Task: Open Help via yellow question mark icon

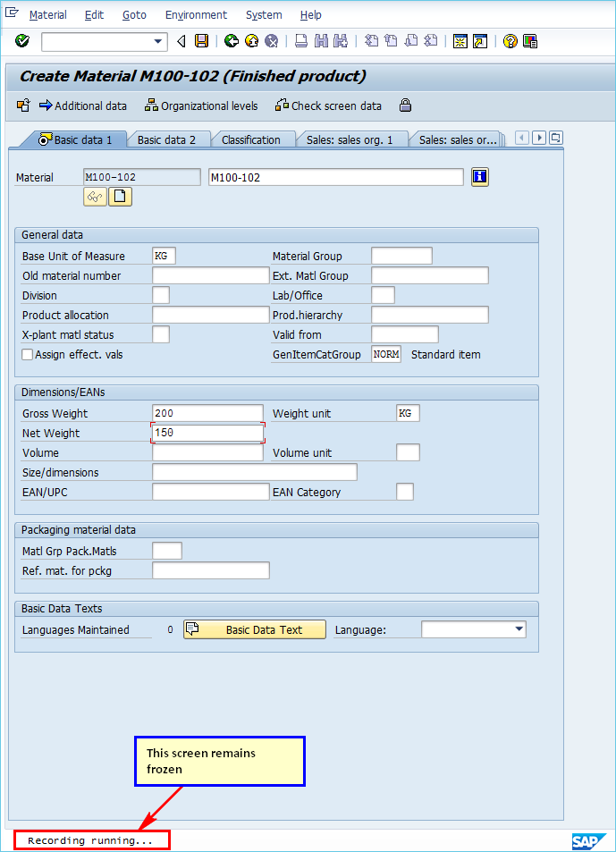Action: point(510,41)
